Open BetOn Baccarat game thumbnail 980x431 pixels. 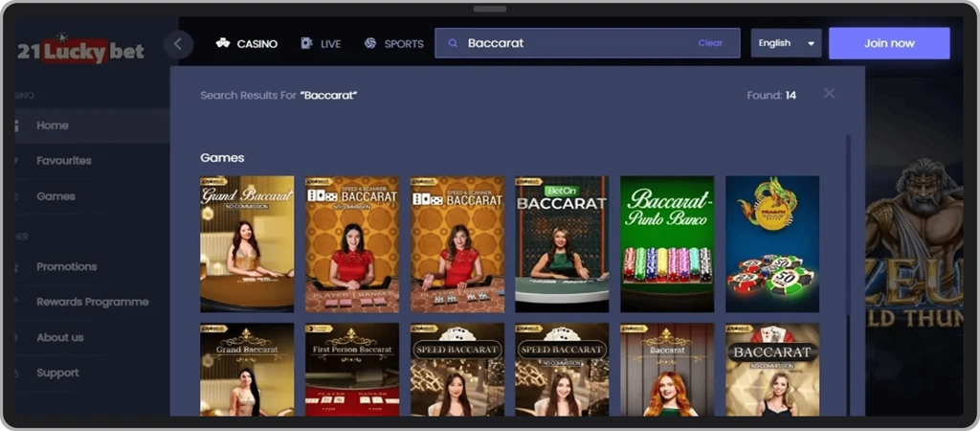562,244
